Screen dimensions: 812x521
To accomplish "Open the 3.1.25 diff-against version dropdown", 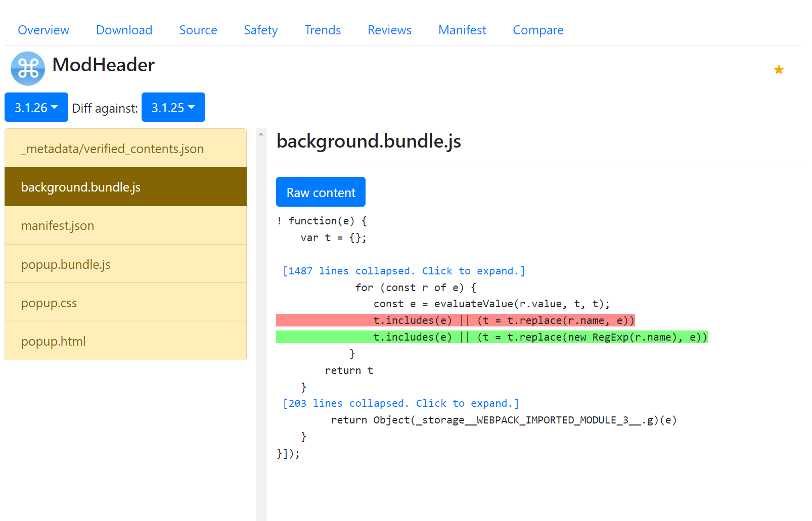I will coord(173,107).
